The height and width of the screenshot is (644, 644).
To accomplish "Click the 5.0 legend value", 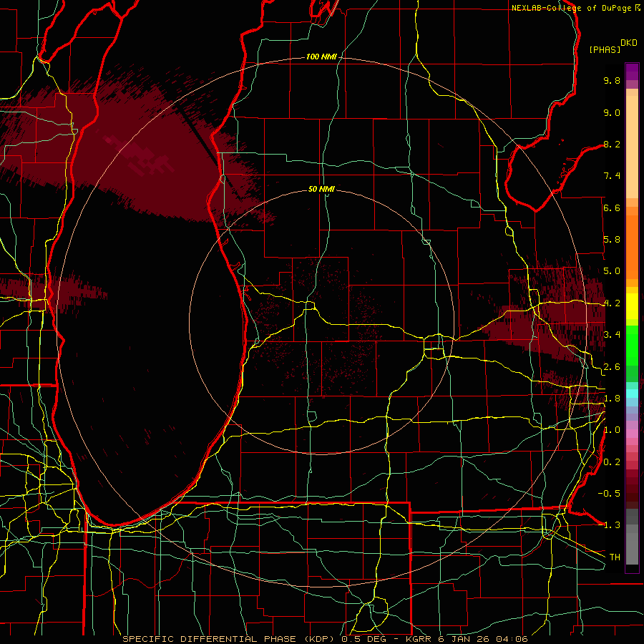I will coord(612,271).
